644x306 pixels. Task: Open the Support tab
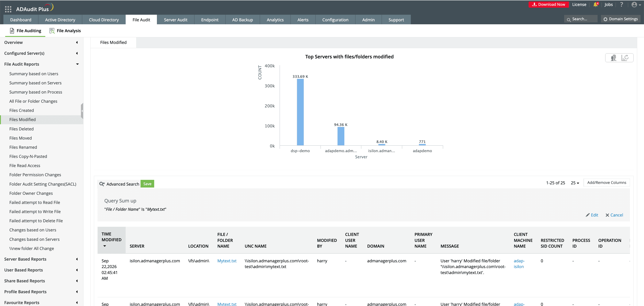[396, 20]
